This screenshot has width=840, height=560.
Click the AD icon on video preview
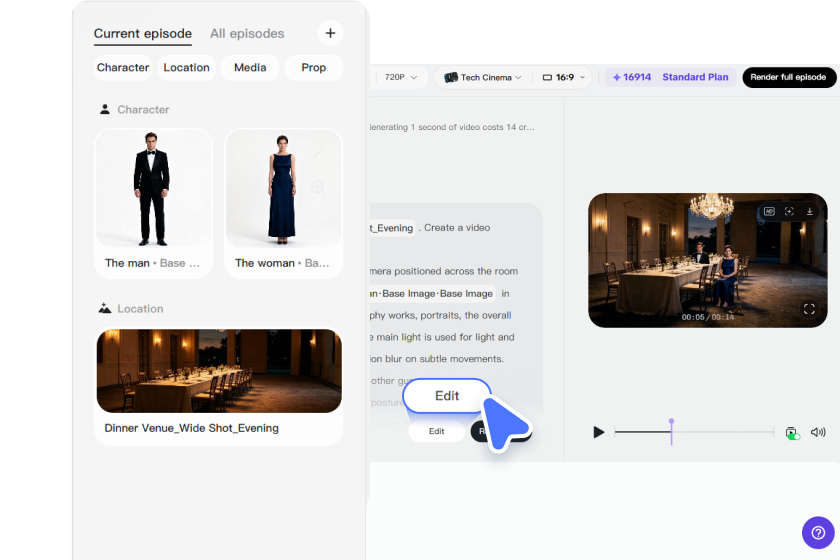coord(769,211)
